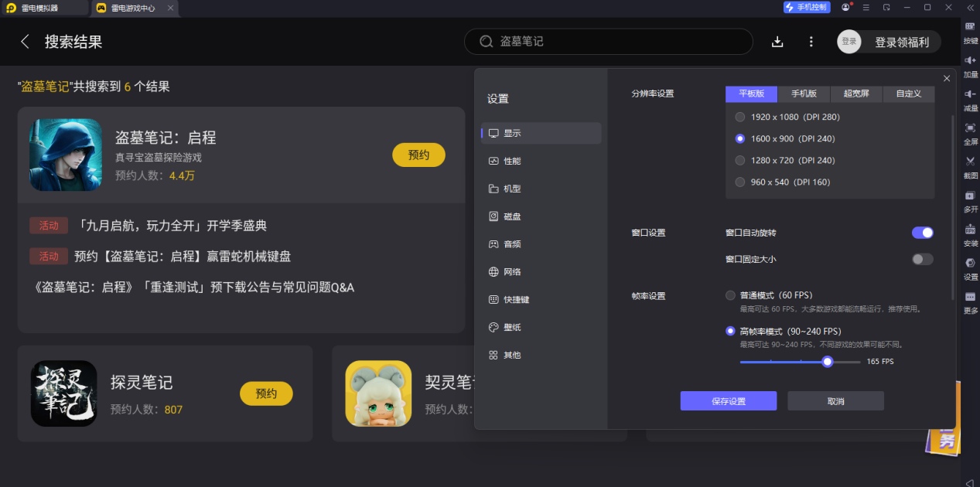Screen dimensions: 980x487
Task: Click the magnifier icon in search bar
Action: [486, 42]
